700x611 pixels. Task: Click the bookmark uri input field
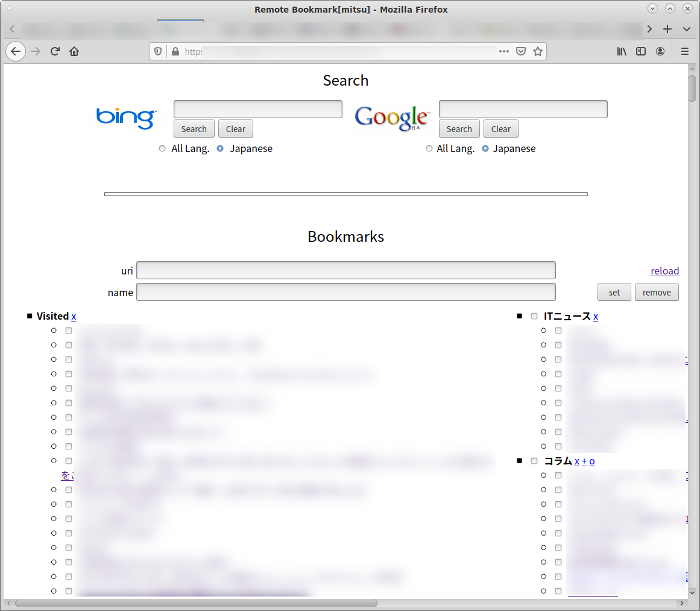click(x=345, y=270)
